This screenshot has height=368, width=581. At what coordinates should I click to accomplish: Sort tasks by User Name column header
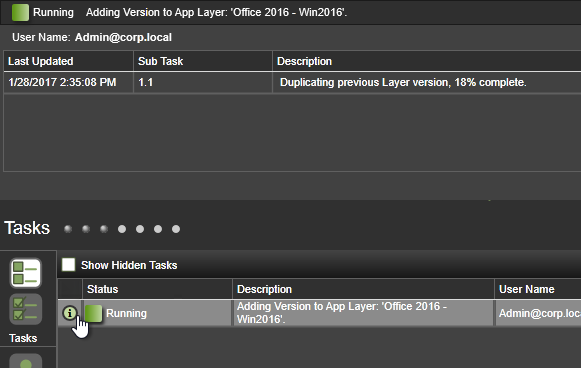(538, 289)
